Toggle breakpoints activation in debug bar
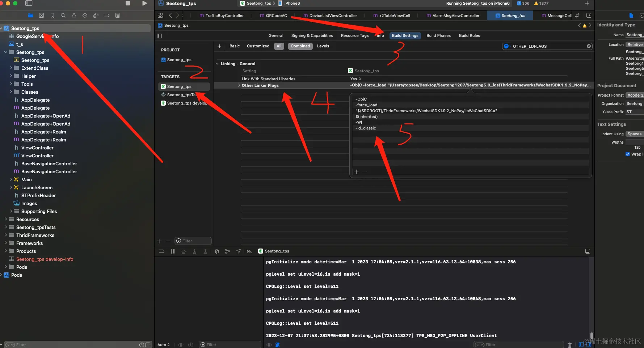Screen dimensions: 644x348 pos(161,251)
